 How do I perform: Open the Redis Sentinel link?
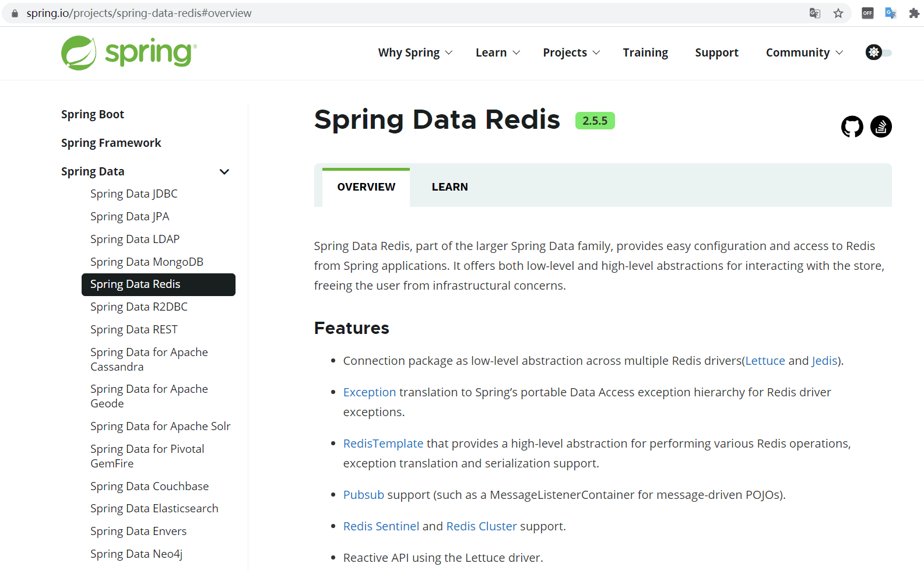(381, 526)
